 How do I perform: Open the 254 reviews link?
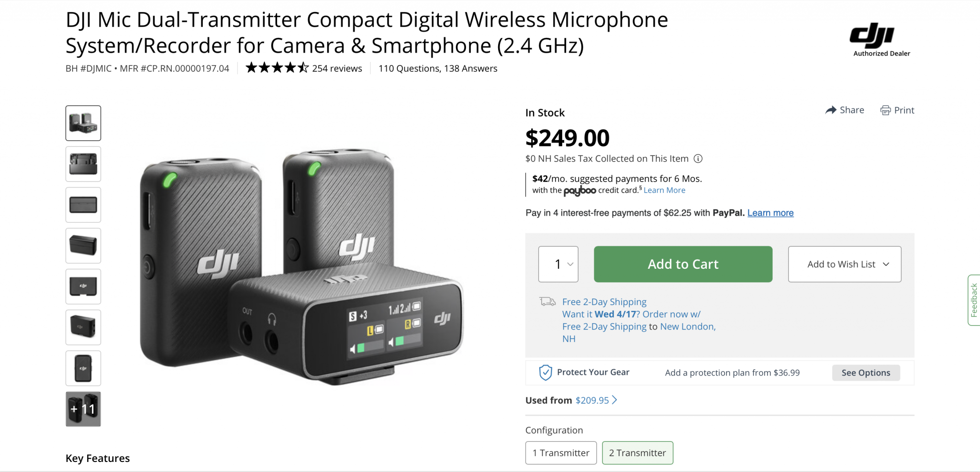(337, 68)
